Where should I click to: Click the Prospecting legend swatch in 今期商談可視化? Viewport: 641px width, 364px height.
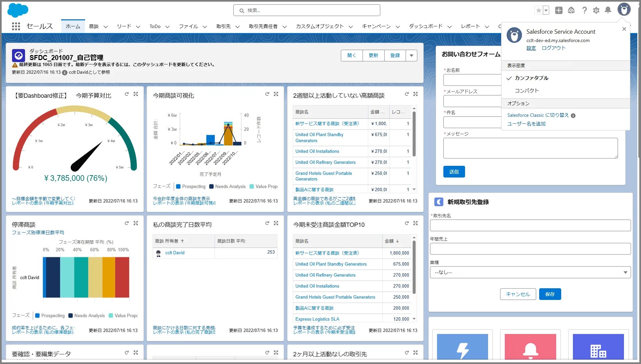tap(178, 187)
